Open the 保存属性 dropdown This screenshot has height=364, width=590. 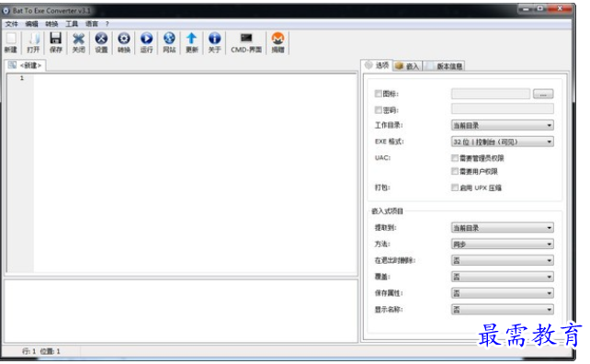(503, 293)
